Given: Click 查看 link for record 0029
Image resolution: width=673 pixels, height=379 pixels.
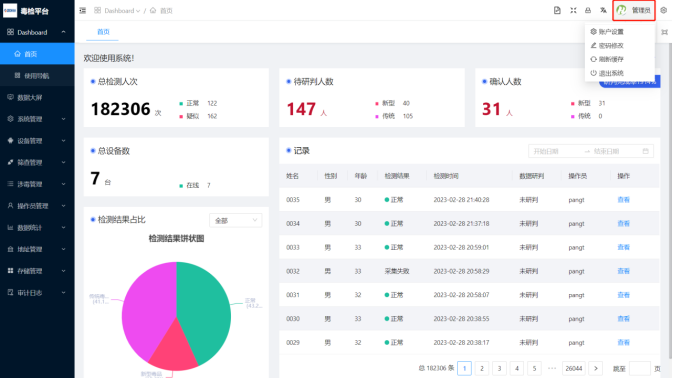Looking at the screenshot, I should pos(623,343).
